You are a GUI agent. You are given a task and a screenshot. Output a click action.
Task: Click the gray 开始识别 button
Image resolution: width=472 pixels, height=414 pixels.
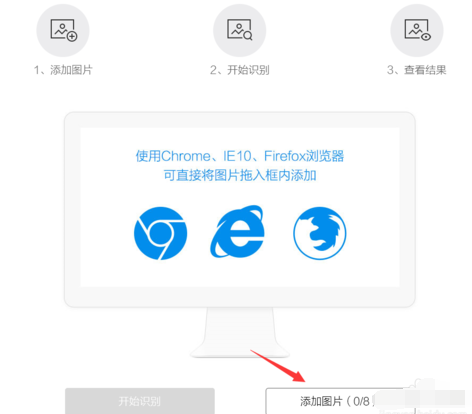point(140,401)
